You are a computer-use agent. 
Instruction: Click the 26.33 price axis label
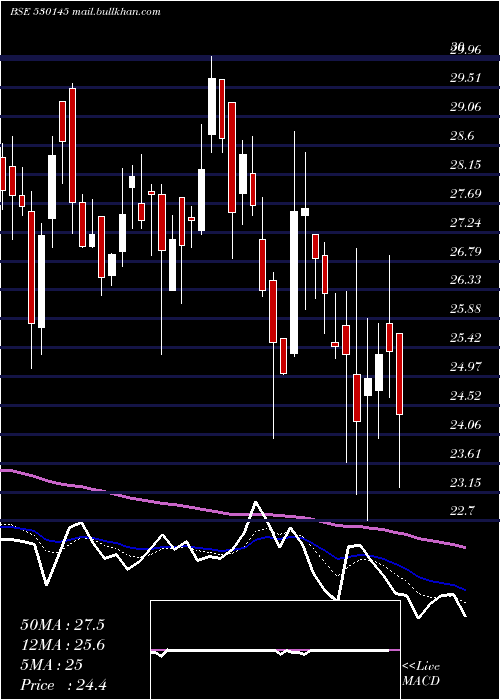tap(466, 280)
